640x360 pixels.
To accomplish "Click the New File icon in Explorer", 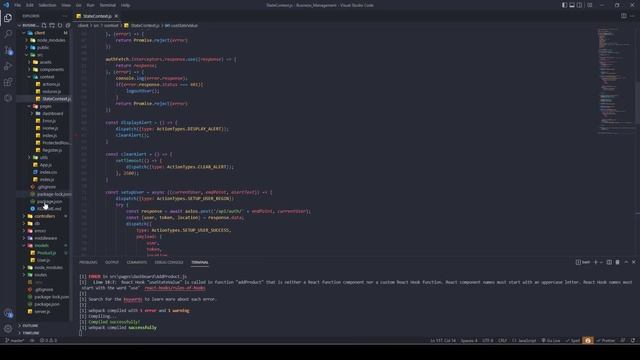I will pos(44,25).
